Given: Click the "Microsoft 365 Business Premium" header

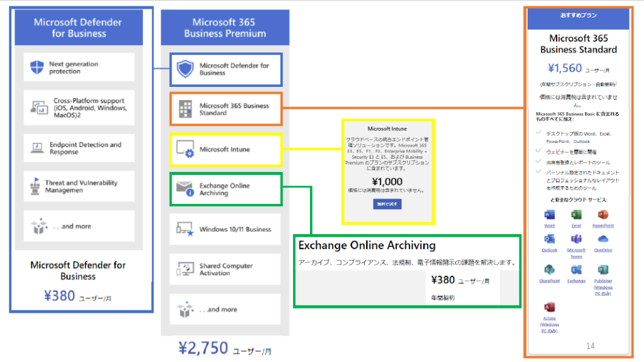Looking at the screenshot, I should [225, 28].
